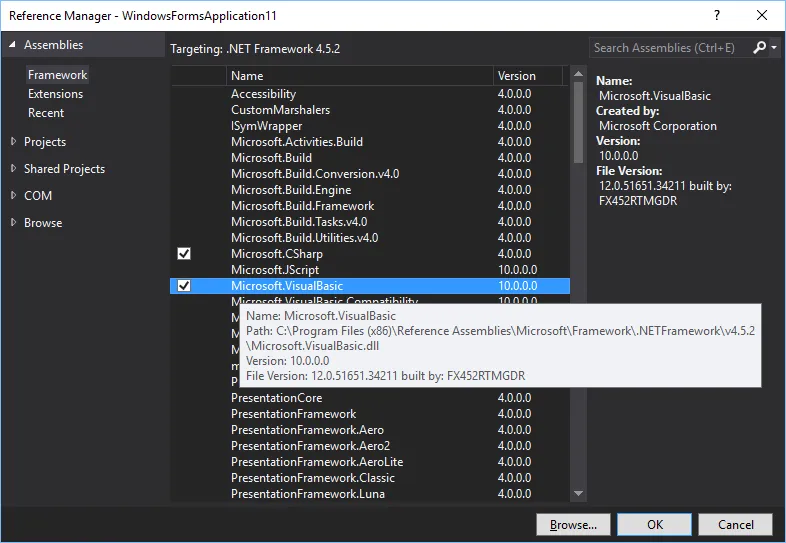
Task: Select the Microsoft.Build.Tasks.v4.0 row
Action: point(370,222)
